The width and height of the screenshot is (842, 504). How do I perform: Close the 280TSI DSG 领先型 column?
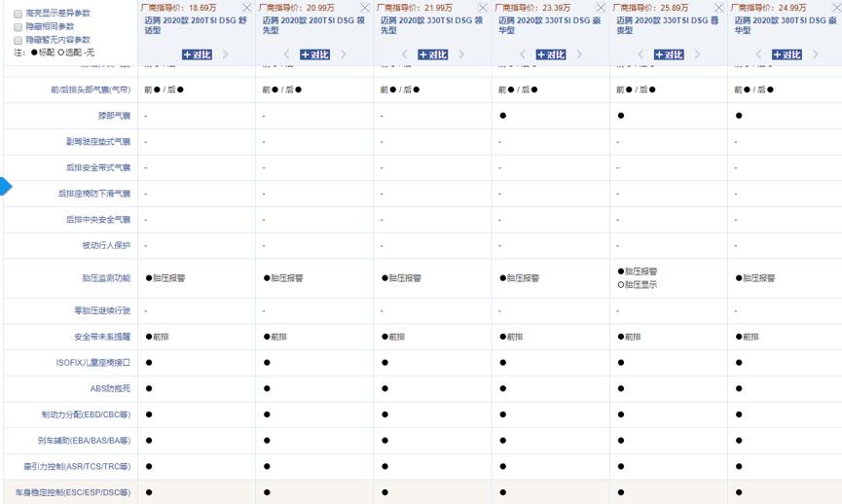365,8
